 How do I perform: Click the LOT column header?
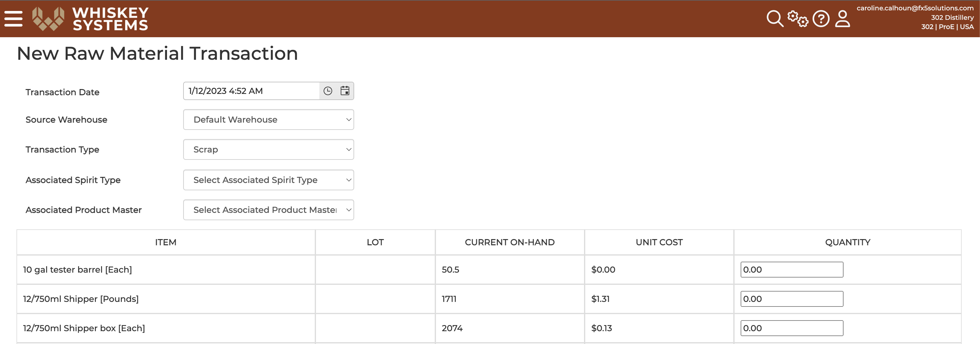pyautogui.click(x=375, y=242)
